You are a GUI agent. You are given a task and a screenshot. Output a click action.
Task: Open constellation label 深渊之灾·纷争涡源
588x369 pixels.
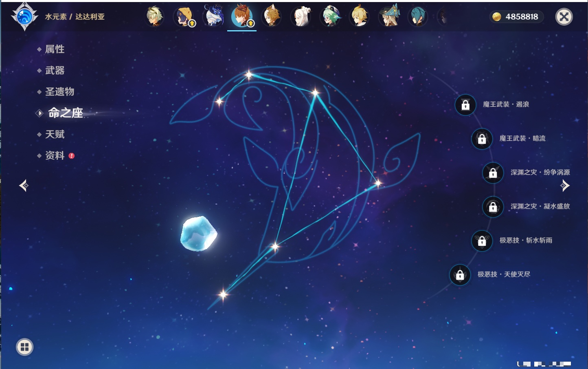point(540,172)
